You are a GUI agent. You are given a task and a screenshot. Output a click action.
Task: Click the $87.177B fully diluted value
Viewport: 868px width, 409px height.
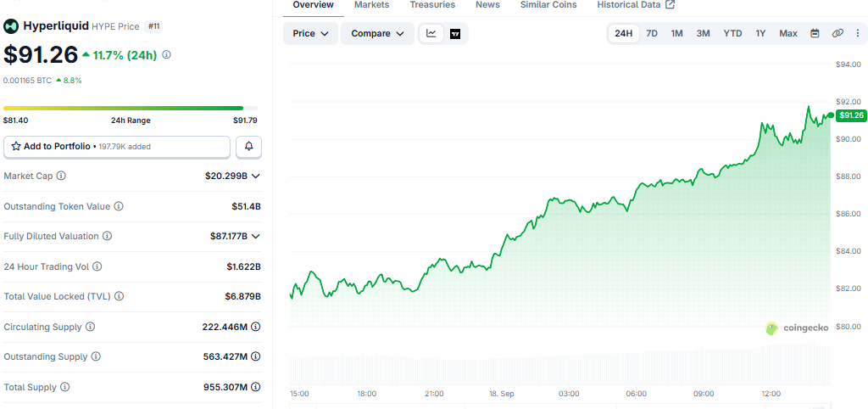coord(229,236)
